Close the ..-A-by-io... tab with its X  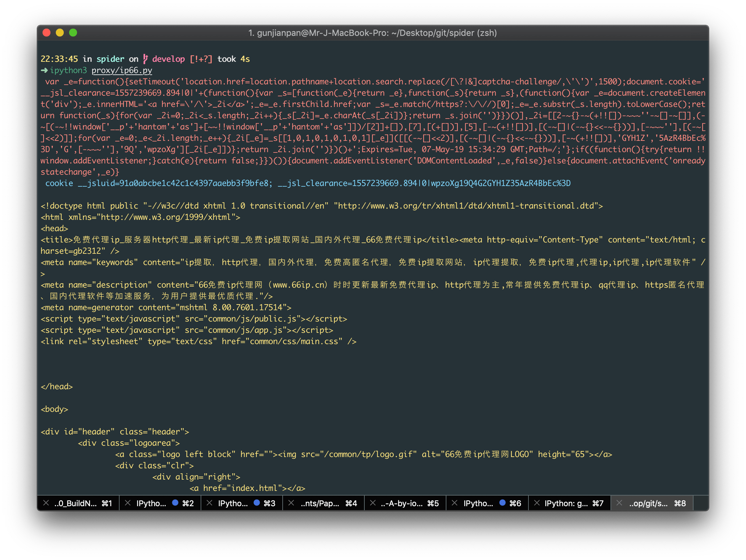(x=373, y=503)
